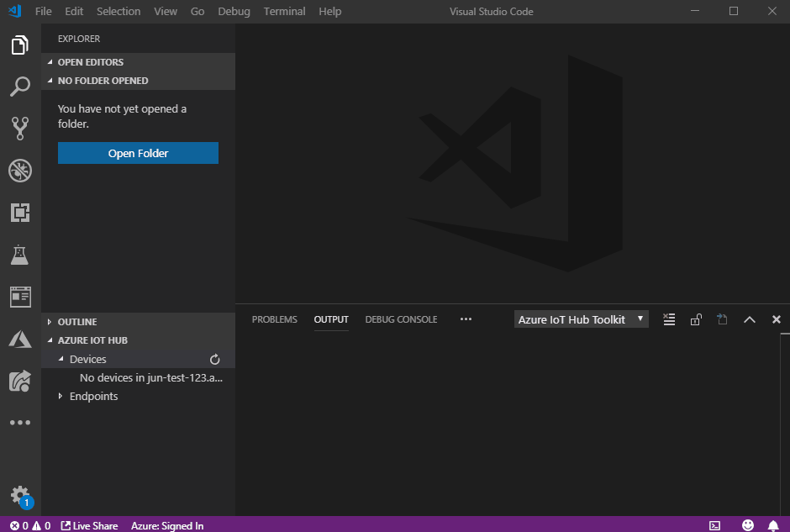
Task: Show more panel tabs ellipsis
Action: click(x=466, y=319)
